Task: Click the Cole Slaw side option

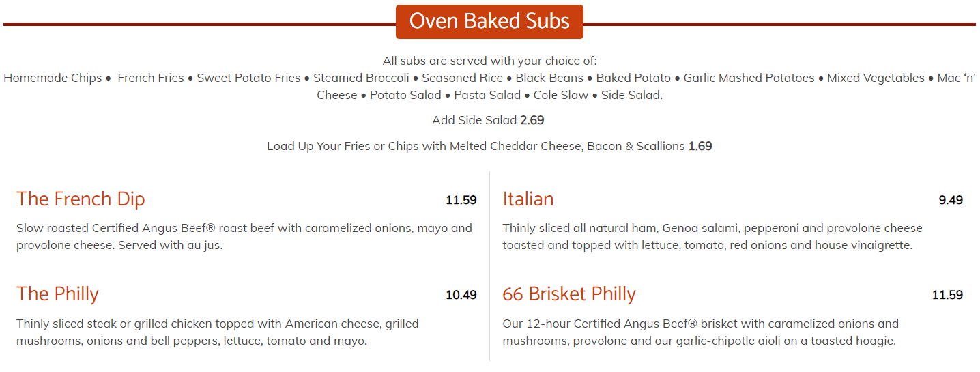Action: (560, 95)
